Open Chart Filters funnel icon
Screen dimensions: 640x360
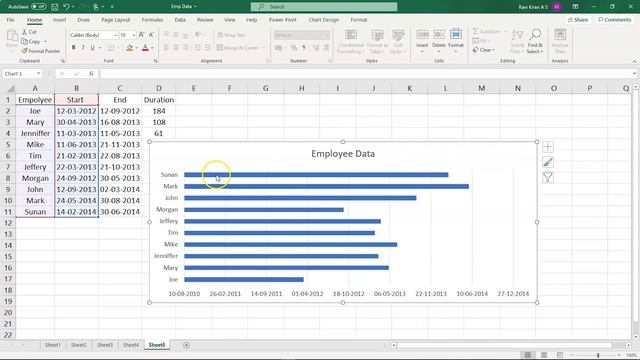[548, 178]
